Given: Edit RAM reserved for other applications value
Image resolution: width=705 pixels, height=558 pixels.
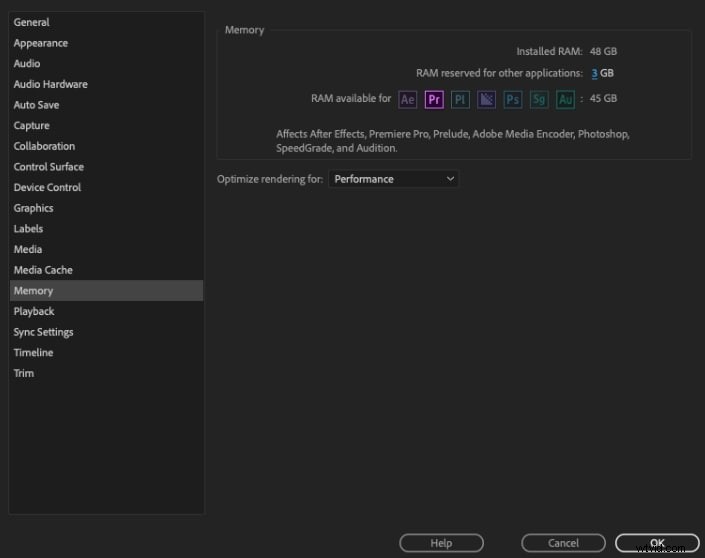Looking at the screenshot, I should [x=594, y=73].
